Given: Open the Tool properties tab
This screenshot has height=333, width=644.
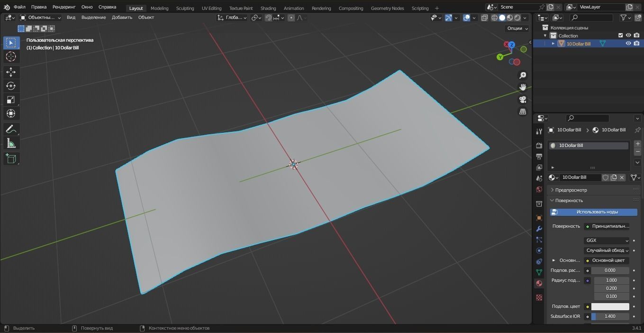Looking at the screenshot, I should pos(539,131).
